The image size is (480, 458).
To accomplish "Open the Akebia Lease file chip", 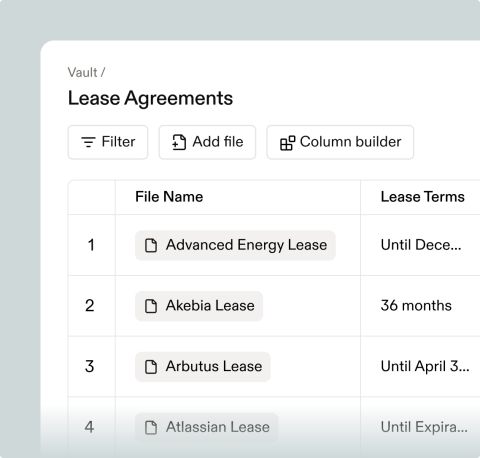I will pyautogui.click(x=199, y=306).
